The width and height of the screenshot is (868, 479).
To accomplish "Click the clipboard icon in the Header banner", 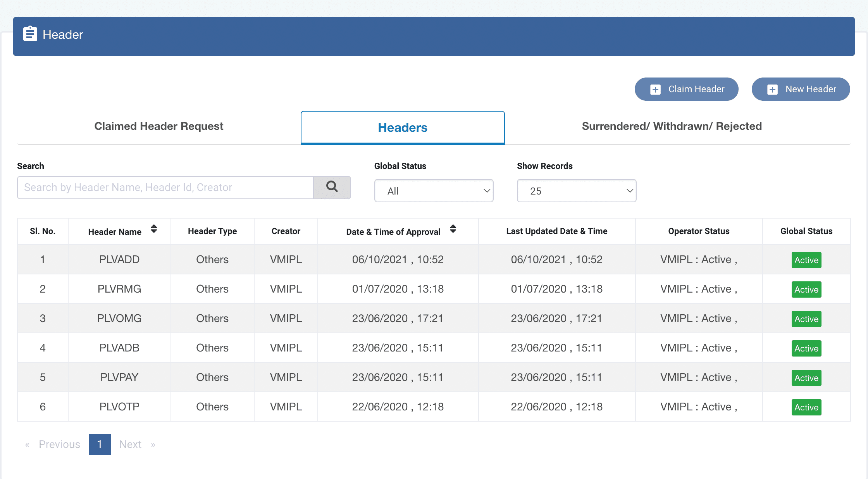I will 31,34.
